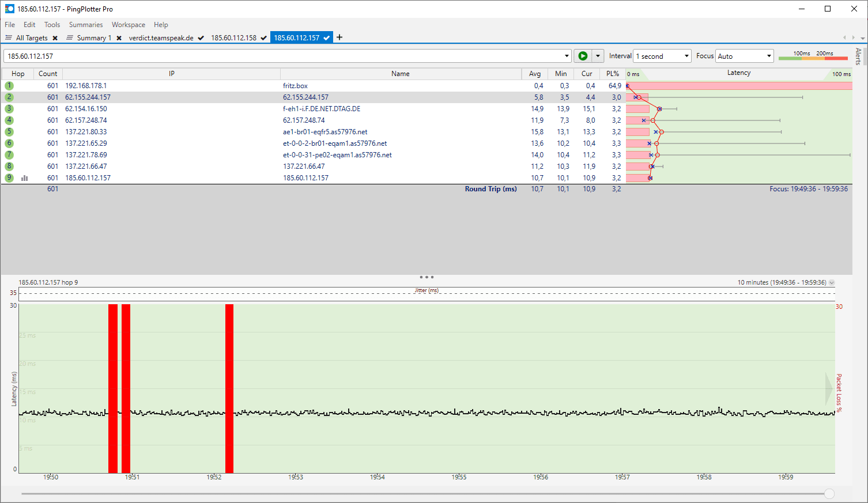The width and height of the screenshot is (868, 503).
Task: Open the Help menu
Action: pos(161,25)
